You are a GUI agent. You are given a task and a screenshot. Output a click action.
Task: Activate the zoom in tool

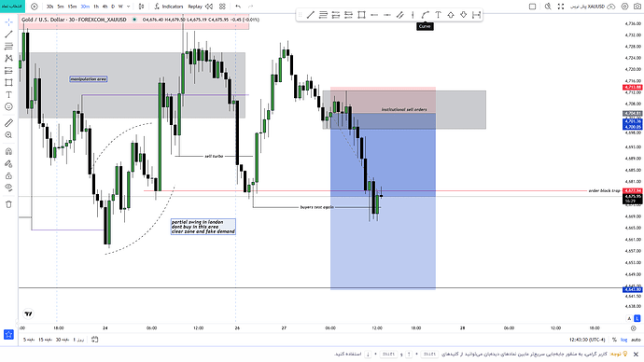coord(8,135)
